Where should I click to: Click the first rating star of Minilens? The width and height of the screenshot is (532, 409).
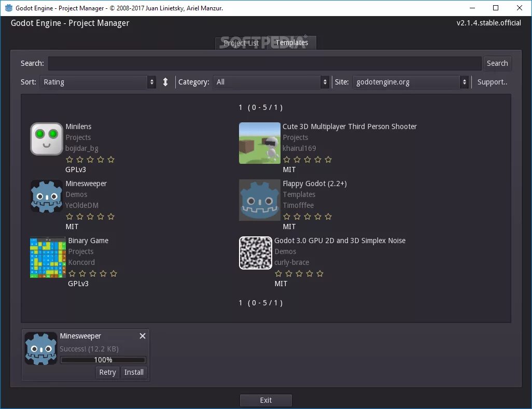click(x=69, y=159)
